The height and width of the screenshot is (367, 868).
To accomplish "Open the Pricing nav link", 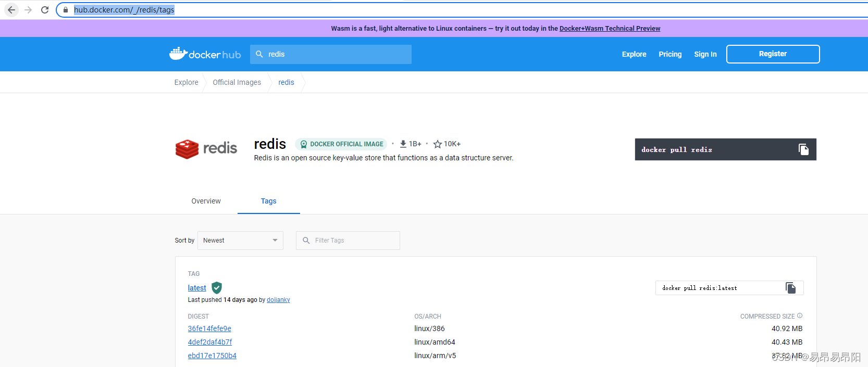I will pyautogui.click(x=670, y=54).
